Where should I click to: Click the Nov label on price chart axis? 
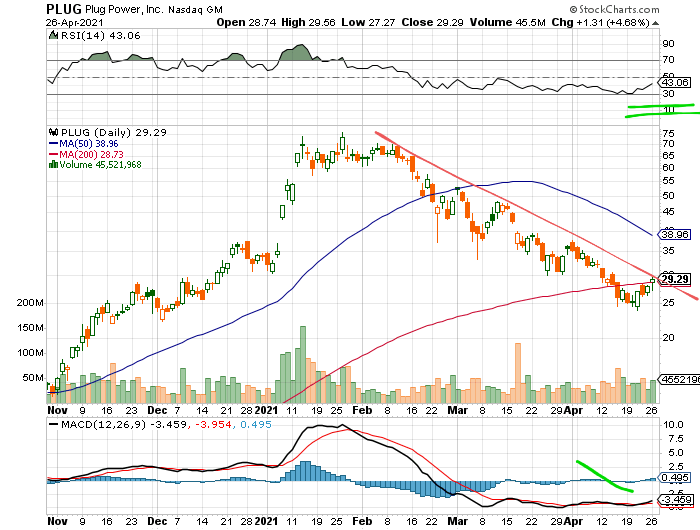[57, 410]
